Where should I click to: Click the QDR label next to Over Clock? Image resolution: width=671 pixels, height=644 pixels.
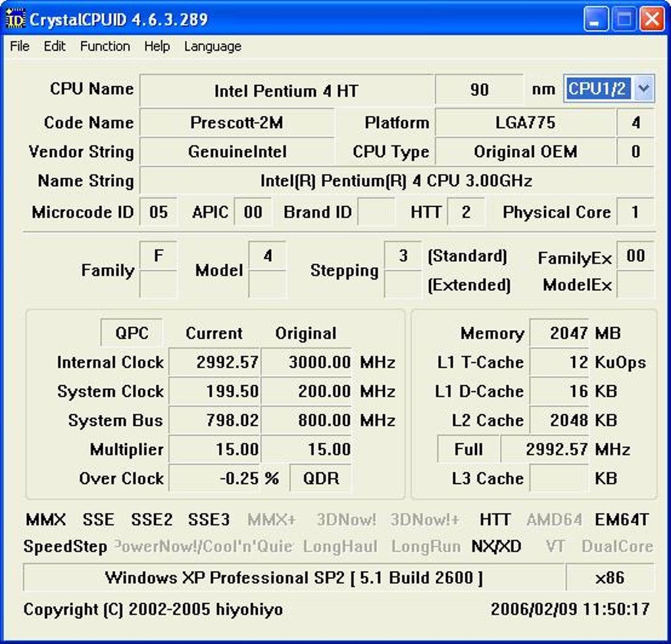(322, 479)
